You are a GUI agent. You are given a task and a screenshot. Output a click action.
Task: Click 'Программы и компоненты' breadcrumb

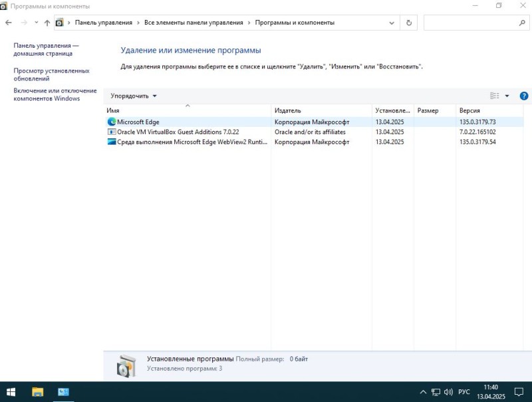295,23
